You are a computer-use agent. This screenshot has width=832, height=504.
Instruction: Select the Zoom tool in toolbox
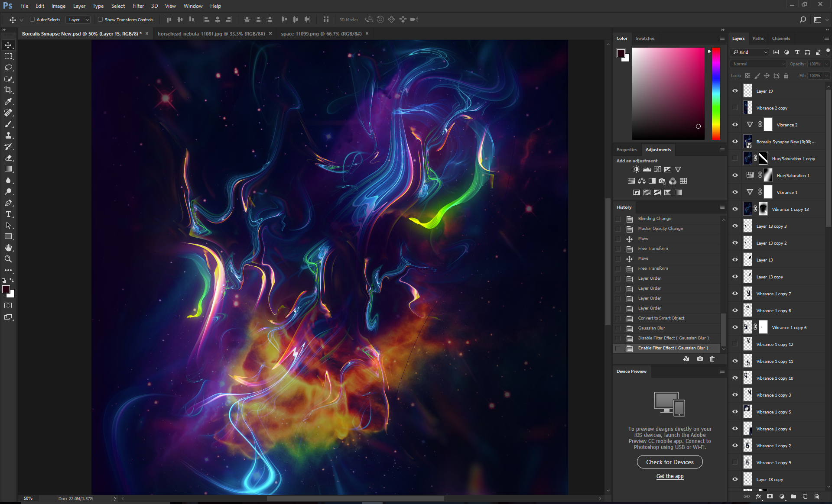click(x=8, y=259)
